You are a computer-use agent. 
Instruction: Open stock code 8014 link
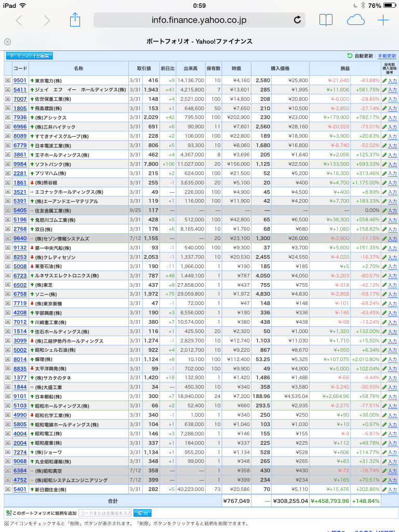pos(20,360)
